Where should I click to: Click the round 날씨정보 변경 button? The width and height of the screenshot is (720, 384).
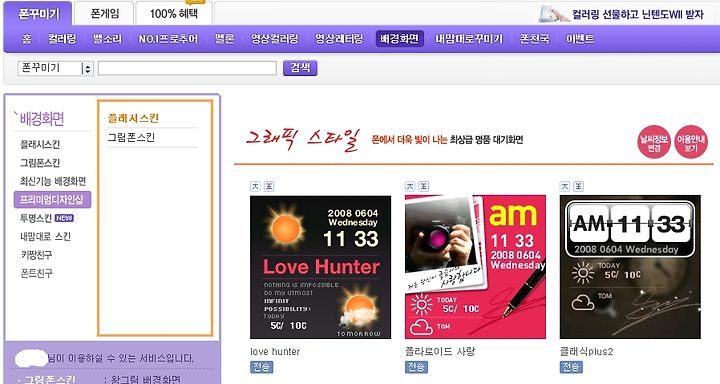[654, 142]
